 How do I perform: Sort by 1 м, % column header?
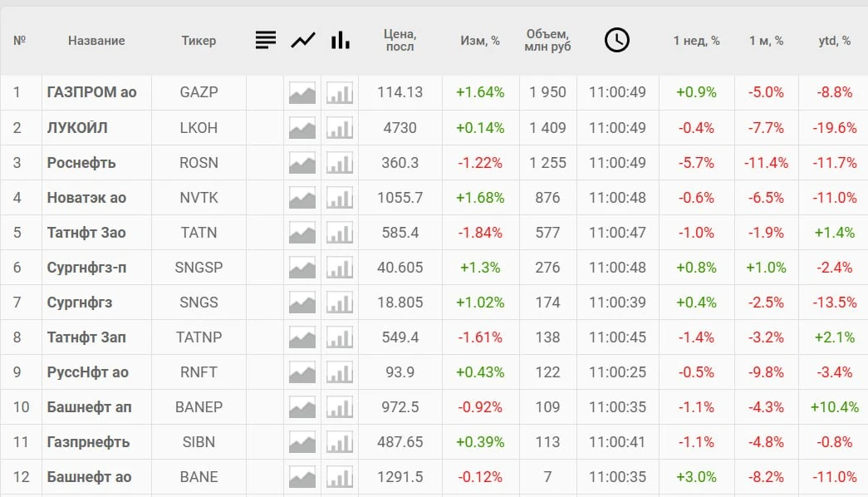[766, 41]
